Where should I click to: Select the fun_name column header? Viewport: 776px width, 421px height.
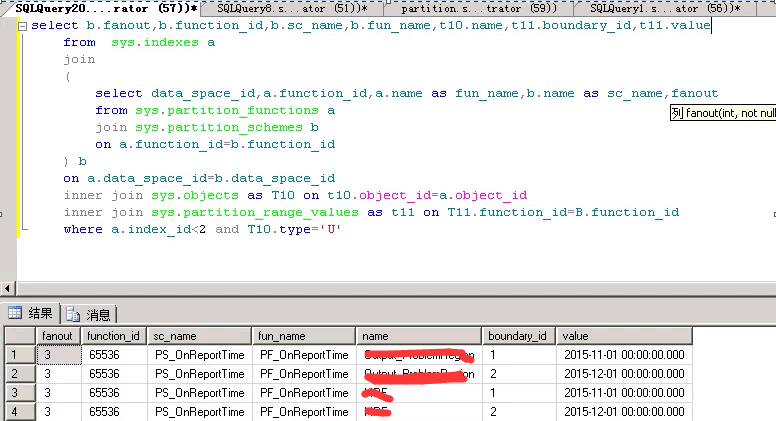[x=304, y=336]
